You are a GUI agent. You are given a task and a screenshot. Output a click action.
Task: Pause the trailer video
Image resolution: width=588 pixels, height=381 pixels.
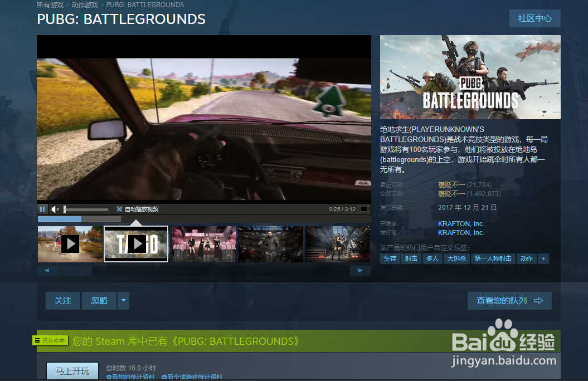[x=42, y=209]
